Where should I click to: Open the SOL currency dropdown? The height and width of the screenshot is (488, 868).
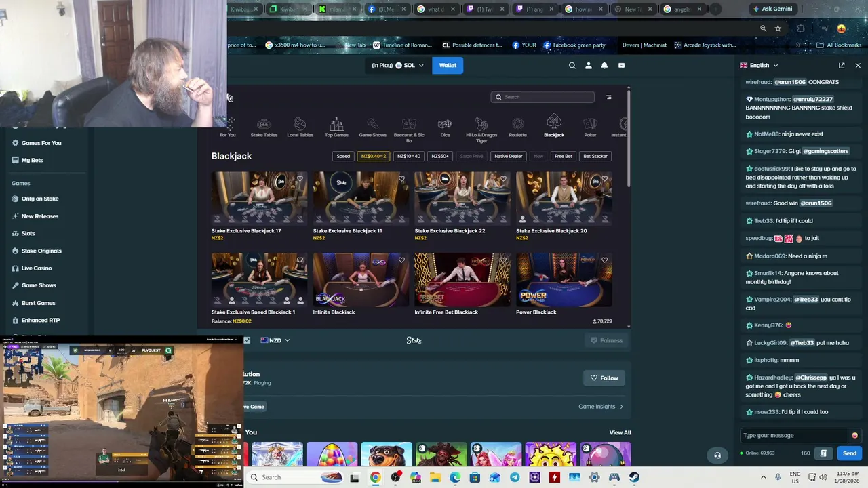(397, 66)
